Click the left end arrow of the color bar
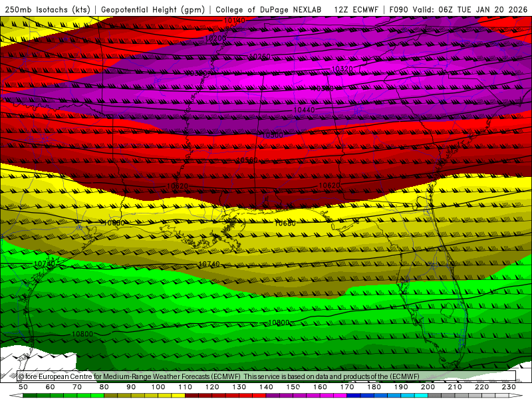 (16, 396)
